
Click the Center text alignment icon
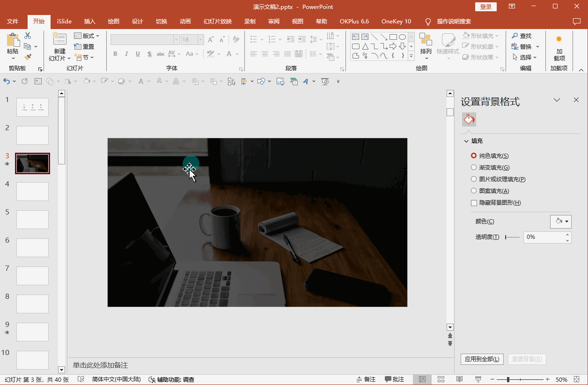click(265, 54)
